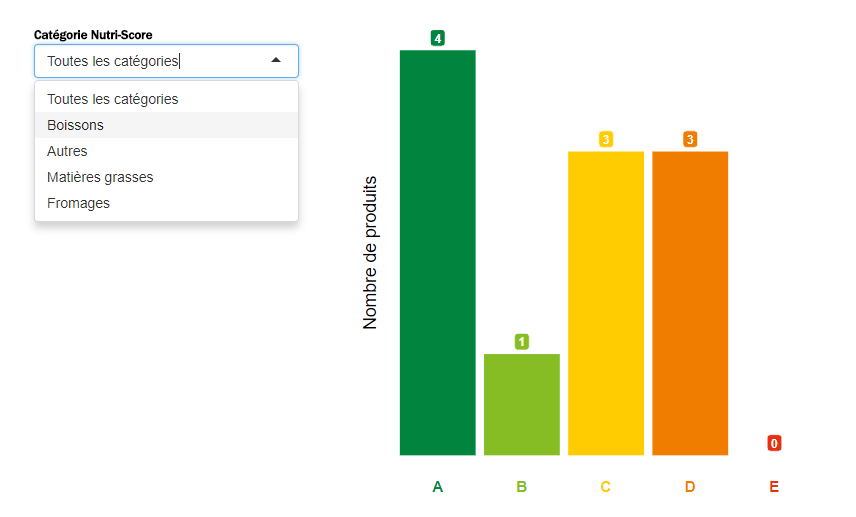Click the 'Nombre de produits' axis title
Image resolution: width=856 pixels, height=517 pixels.
pos(371,252)
